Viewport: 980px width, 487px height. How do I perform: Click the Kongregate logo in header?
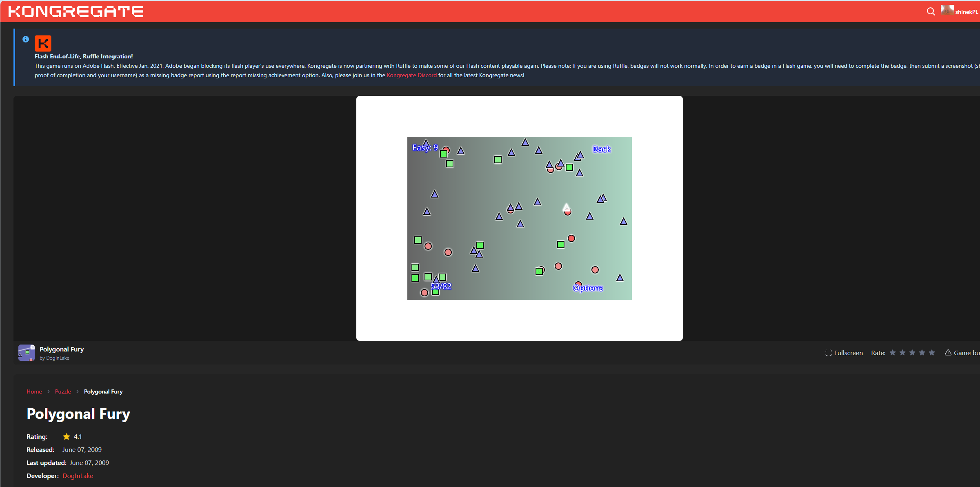point(76,11)
